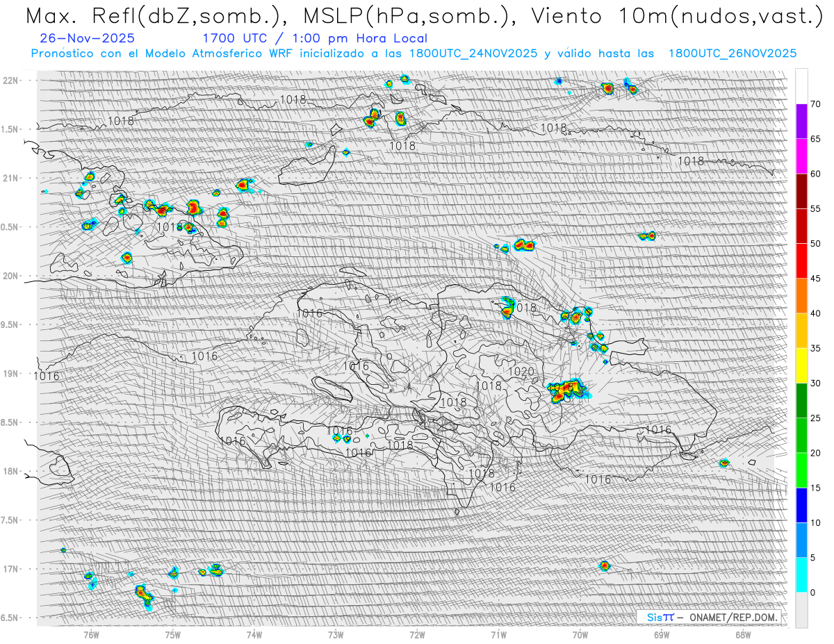Click the yellow 30–35 dBZ colorbar segment
Image resolution: width=834 pixels, height=644 pixels.
click(801, 365)
